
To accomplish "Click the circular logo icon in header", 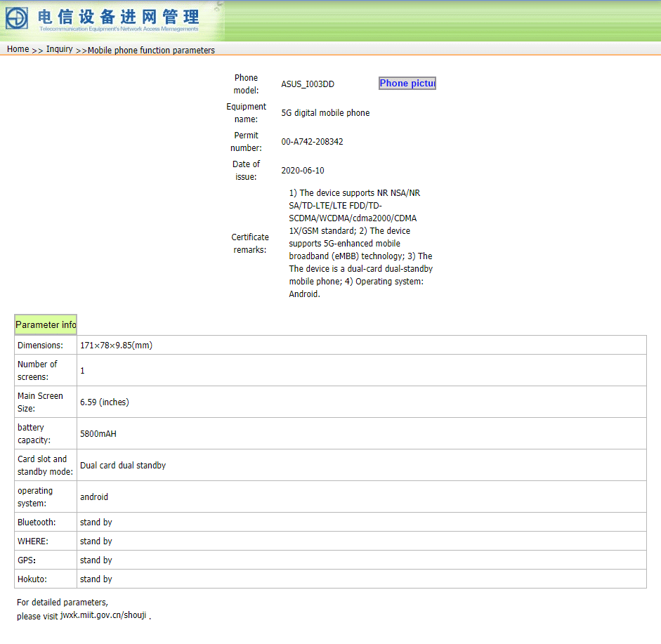I will (x=17, y=18).
